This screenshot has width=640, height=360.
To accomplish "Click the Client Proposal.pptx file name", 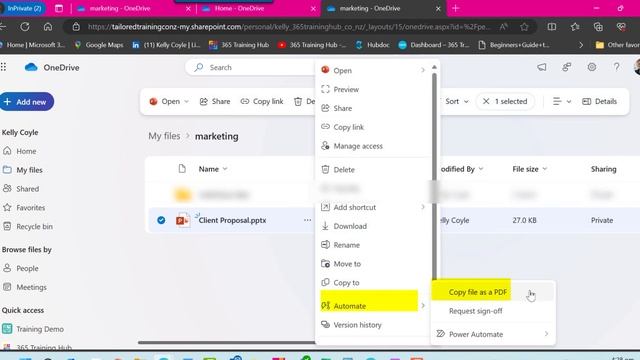I will tap(232, 220).
